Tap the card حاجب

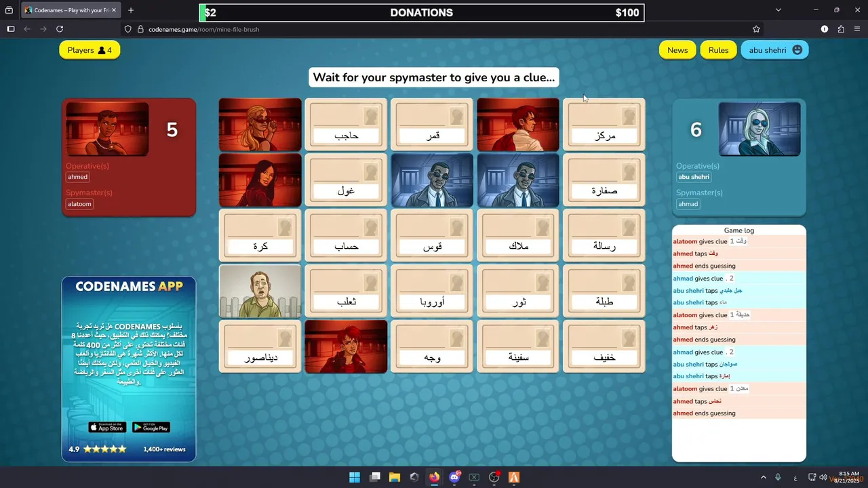pyautogui.click(x=346, y=125)
